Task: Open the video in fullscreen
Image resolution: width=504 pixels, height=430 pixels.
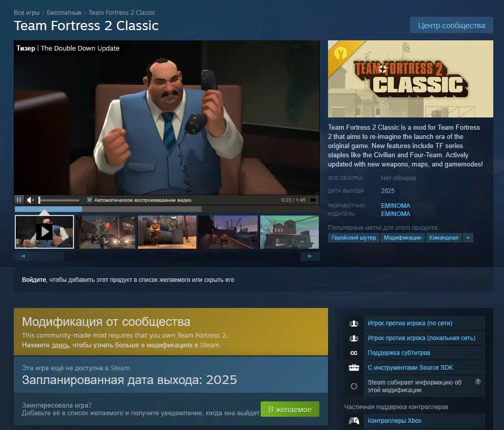Action: [313, 200]
